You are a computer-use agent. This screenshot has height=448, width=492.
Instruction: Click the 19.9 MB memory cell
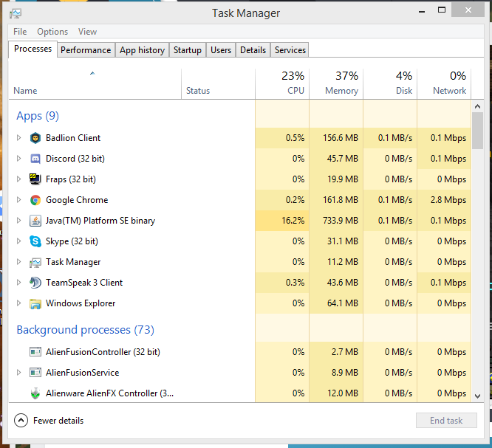click(336, 179)
